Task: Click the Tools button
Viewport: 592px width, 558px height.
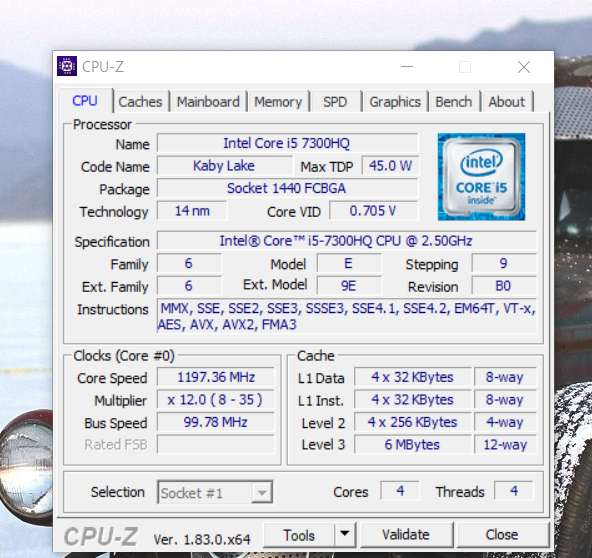Action: pos(299,535)
